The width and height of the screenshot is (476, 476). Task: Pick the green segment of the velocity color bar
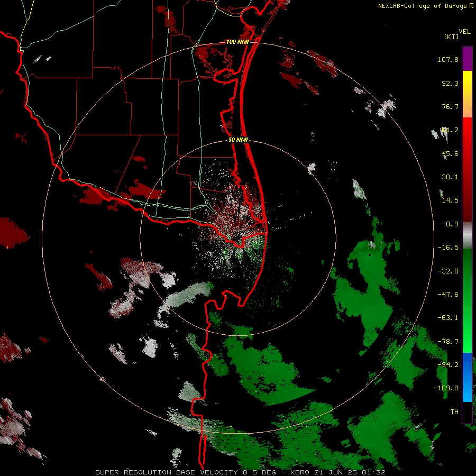467,300
